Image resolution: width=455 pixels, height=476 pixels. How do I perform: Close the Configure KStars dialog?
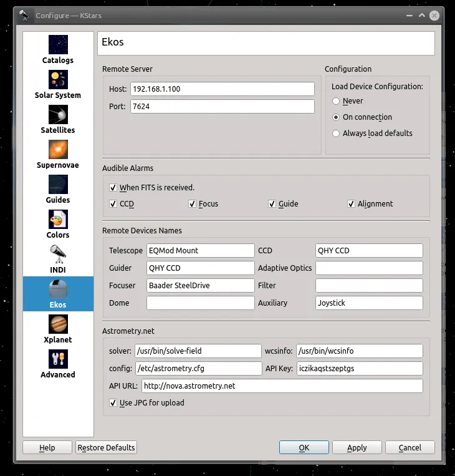coord(434,16)
